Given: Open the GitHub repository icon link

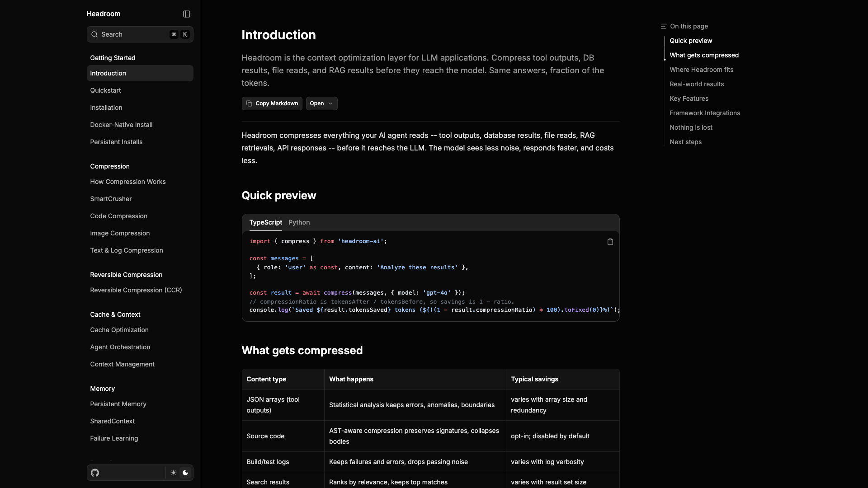Looking at the screenshot, I should pos(95,473).
